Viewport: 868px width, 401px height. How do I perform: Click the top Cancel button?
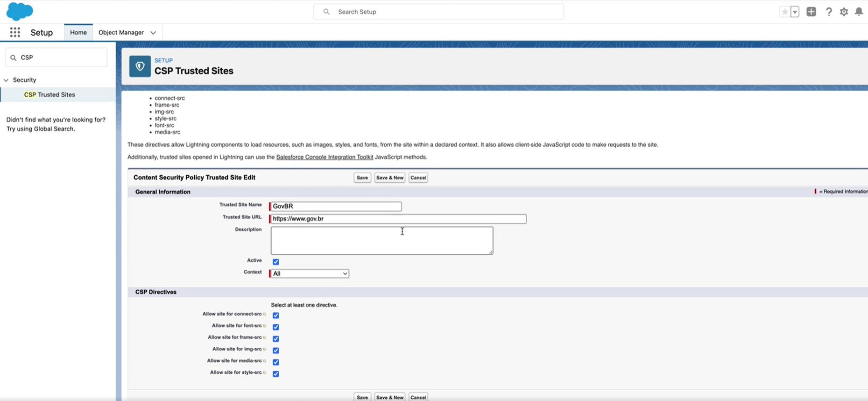pyautogui.click(x=418, y=178)
